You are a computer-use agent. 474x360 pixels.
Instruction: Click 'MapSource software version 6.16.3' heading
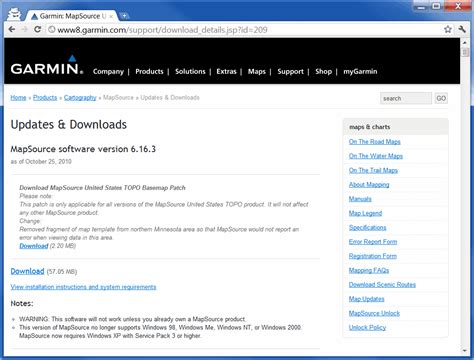pos(83,149)
